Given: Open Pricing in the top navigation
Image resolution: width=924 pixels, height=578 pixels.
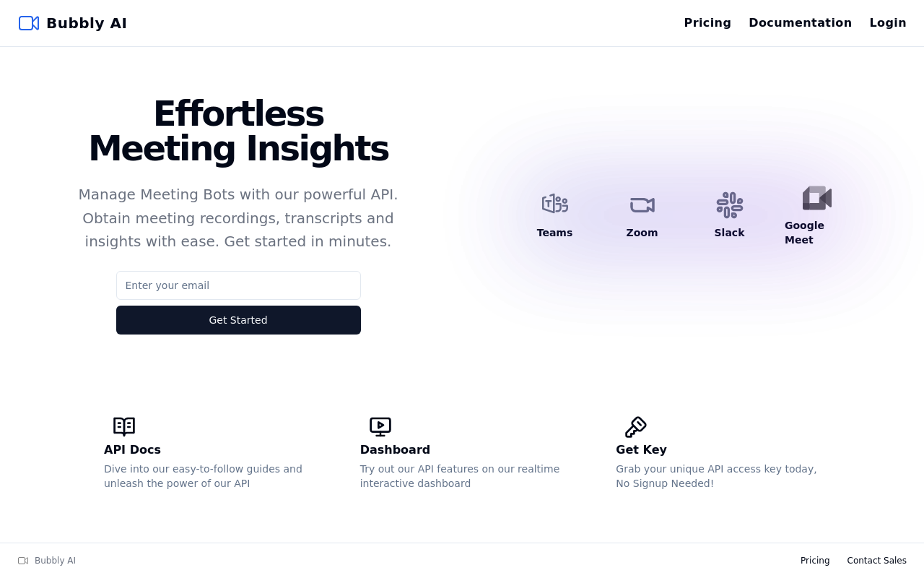Looking at the screenshot, I should click(x=707, y=23).
